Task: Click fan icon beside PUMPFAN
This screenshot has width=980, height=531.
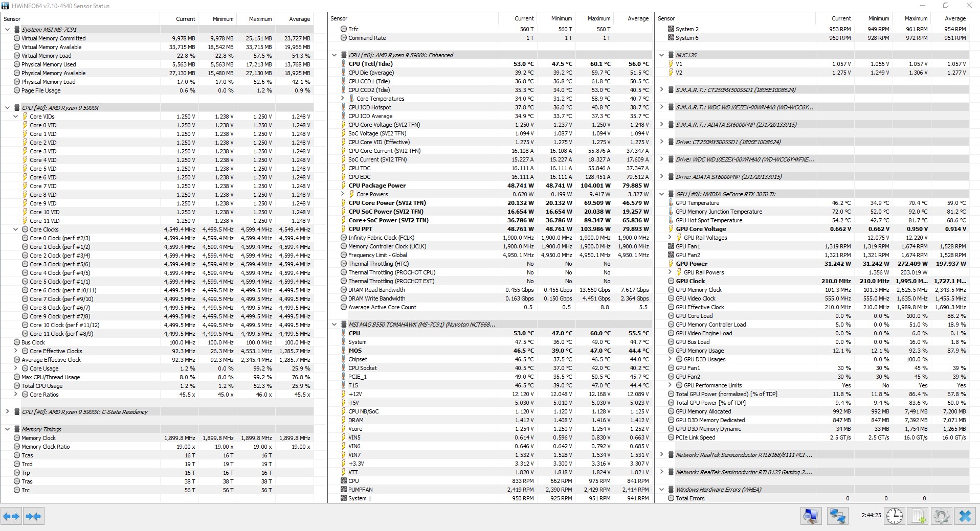Action: [344, 490]
